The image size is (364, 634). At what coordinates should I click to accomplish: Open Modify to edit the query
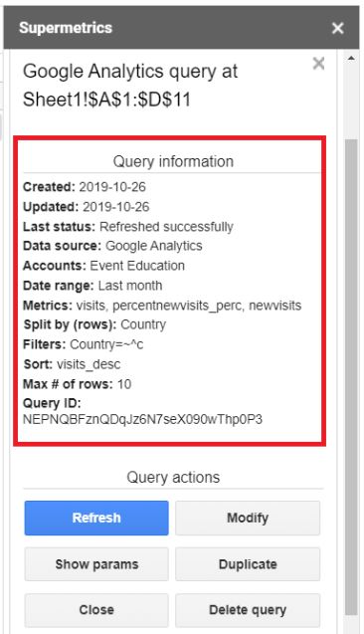click(x=248, y=518)
